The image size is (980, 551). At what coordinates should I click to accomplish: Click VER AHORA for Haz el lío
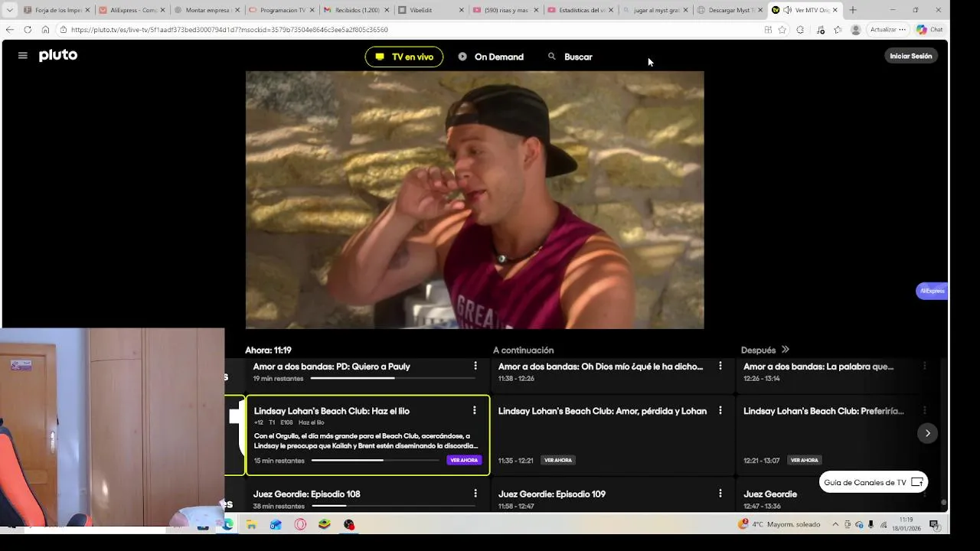click(464, 460)
